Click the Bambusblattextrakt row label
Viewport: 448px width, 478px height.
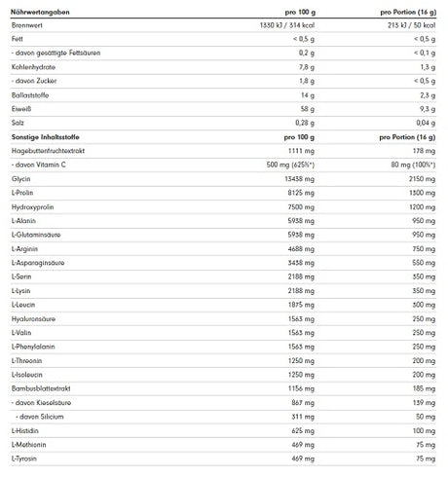coord(41,388)
